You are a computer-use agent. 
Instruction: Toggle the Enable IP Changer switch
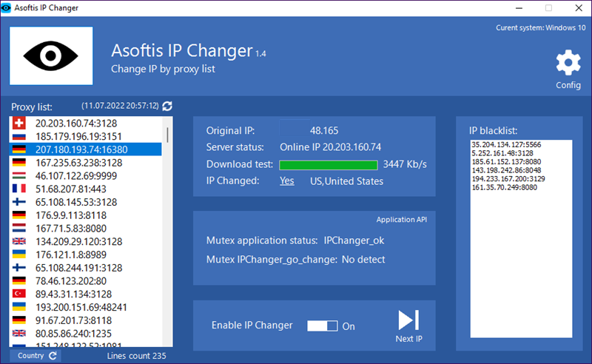pos(323,326)
